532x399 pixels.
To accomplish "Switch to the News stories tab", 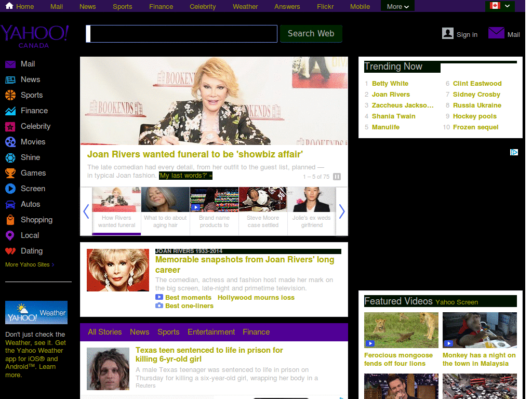I will 139,332.
